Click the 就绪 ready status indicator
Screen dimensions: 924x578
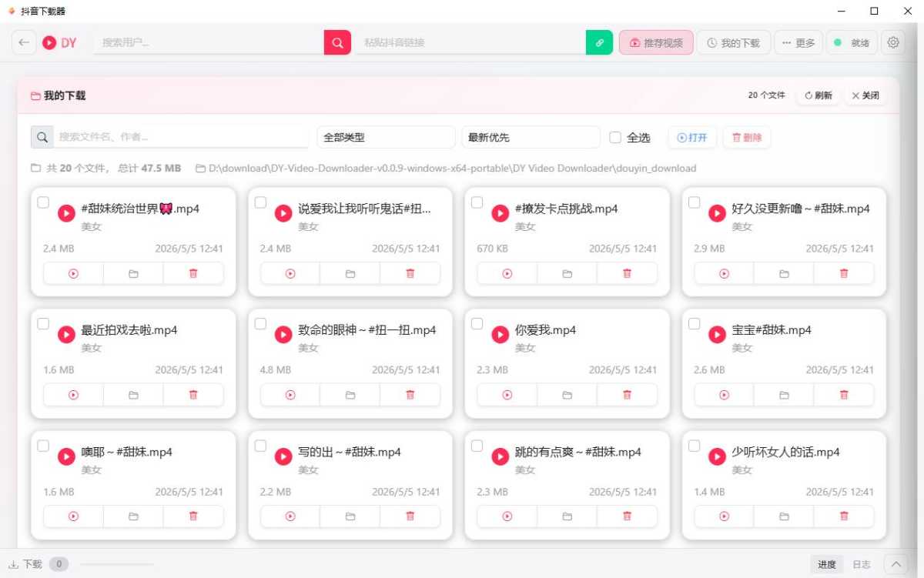point(852,43)
